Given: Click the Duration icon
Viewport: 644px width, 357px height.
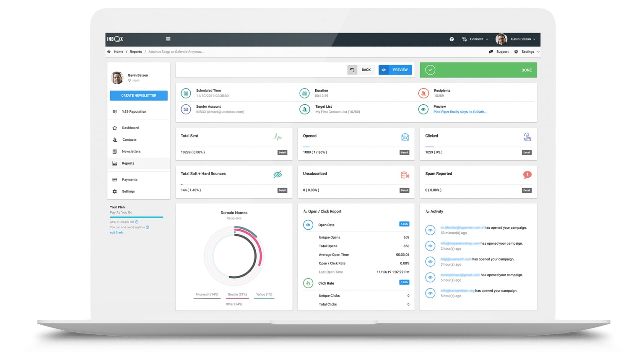Looking at the screenshot, I should [304, 93].
